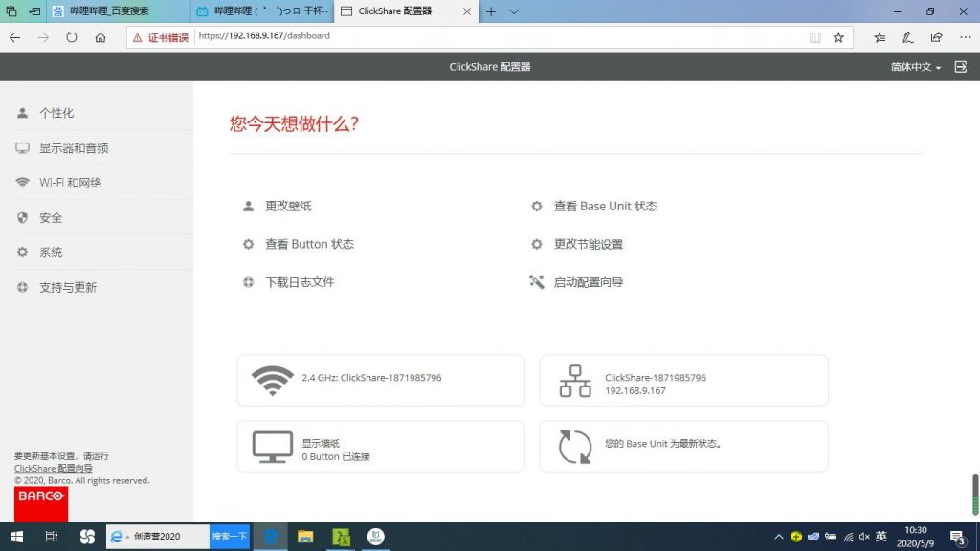
Task: Switch the 英 input method indicator
Action: [881, 536]
